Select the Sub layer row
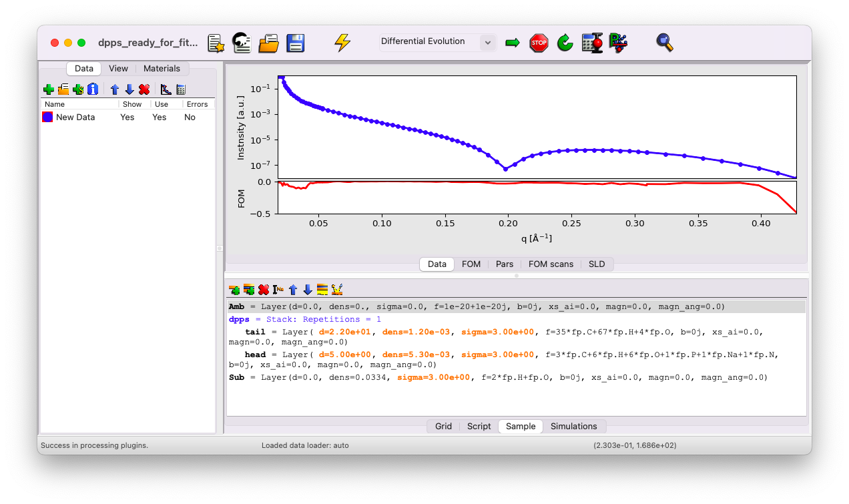The image size is (849, 504). pyautogui.click(x=517, y=377)
